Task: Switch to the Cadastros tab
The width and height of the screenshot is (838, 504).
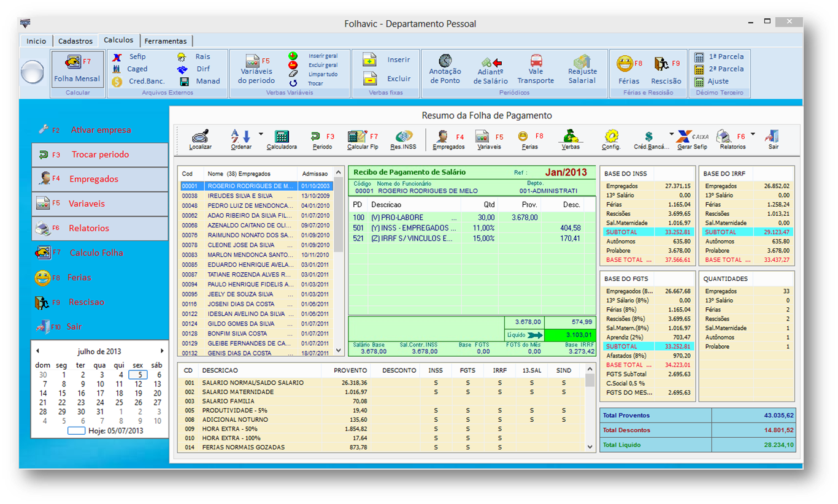Action: coord(75,41)
